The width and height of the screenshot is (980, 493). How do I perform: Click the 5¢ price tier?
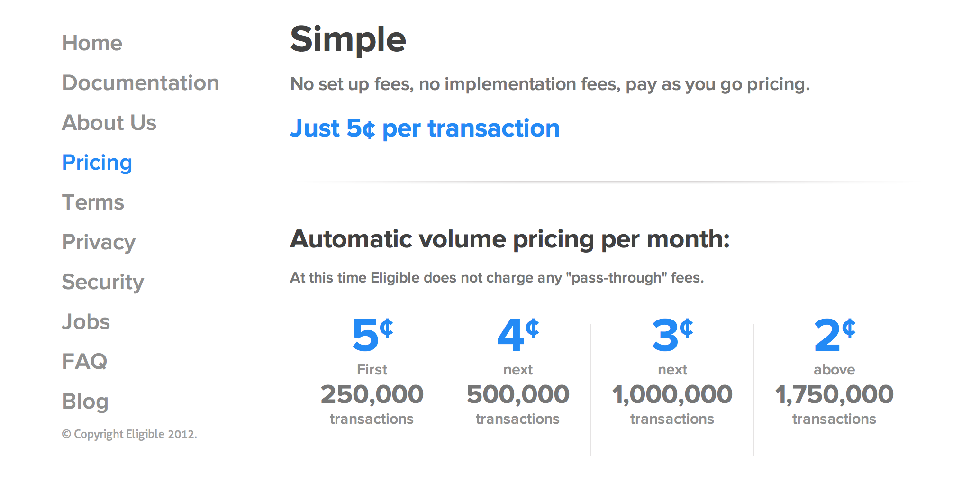(372, 335)
